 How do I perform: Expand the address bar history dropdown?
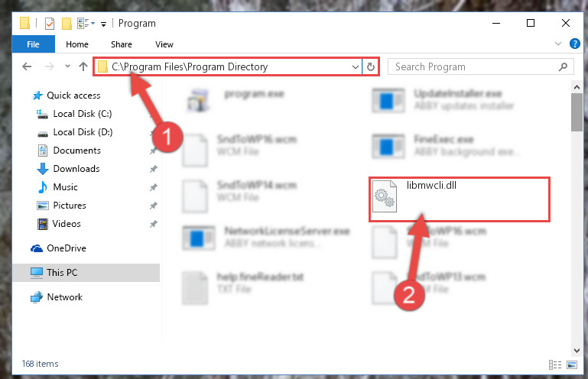point(355,67)
